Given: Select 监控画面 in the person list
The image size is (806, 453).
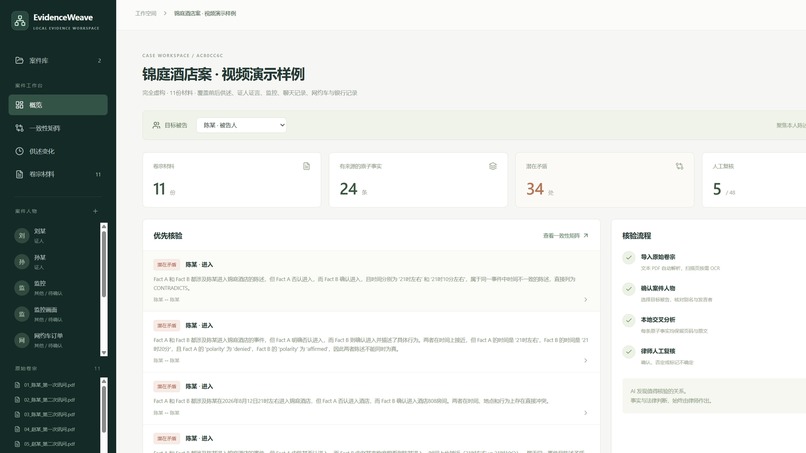Looking at the screenshot, I should (54, 314).
